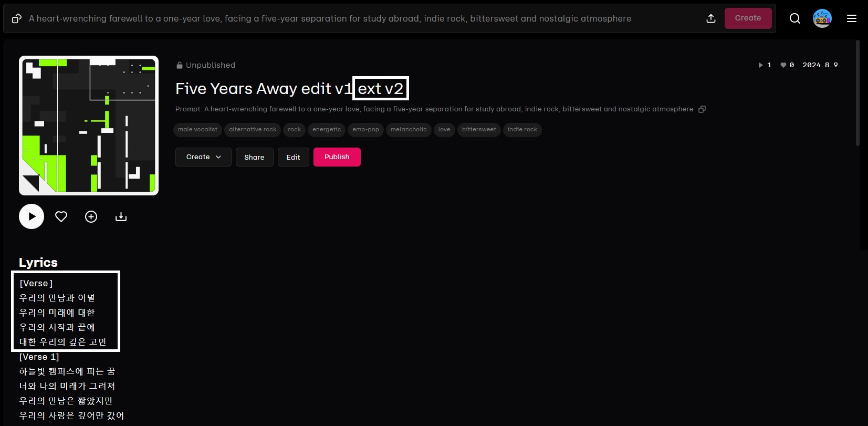Open the song cover art thumbnail
This screenshot has width=868, height=426.
click(89, 126)
